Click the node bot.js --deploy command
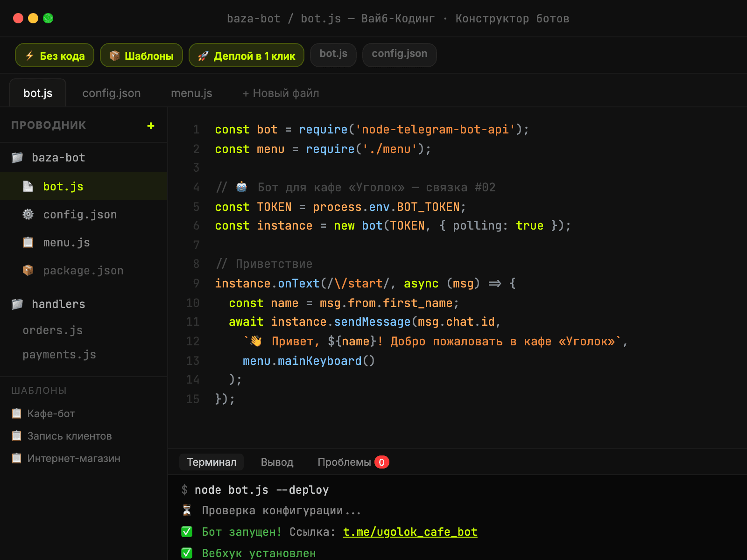 [x=262, y=490]
